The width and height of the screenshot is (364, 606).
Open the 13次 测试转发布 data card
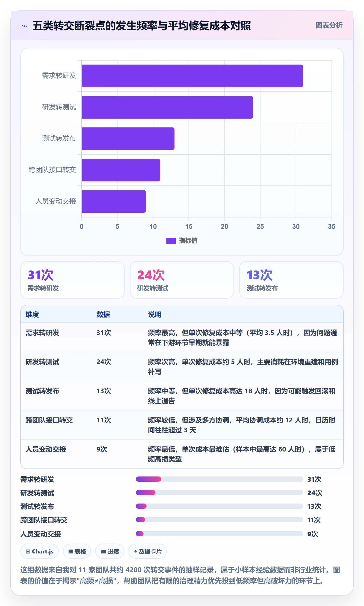(291, 280)
